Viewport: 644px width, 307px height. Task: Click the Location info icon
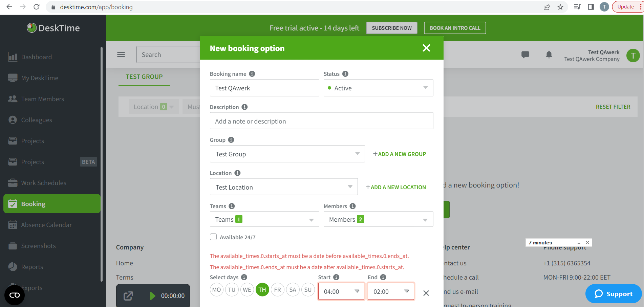(x=237, y=173)
